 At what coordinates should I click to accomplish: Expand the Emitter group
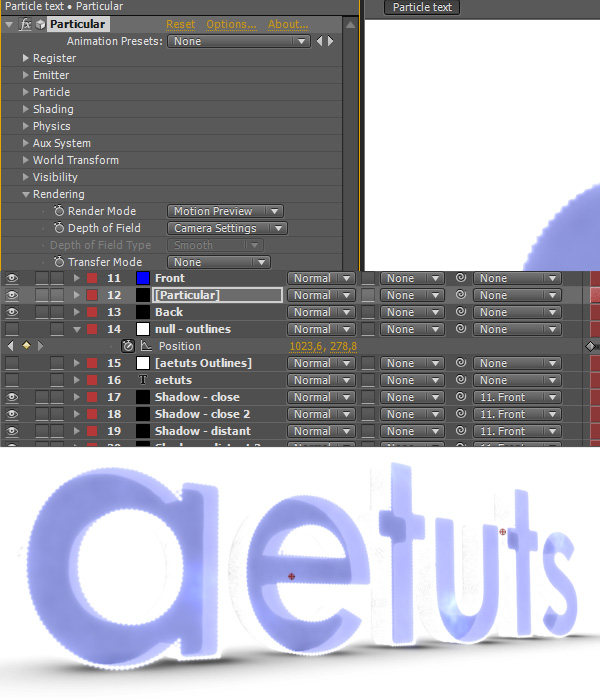point(25,75)
